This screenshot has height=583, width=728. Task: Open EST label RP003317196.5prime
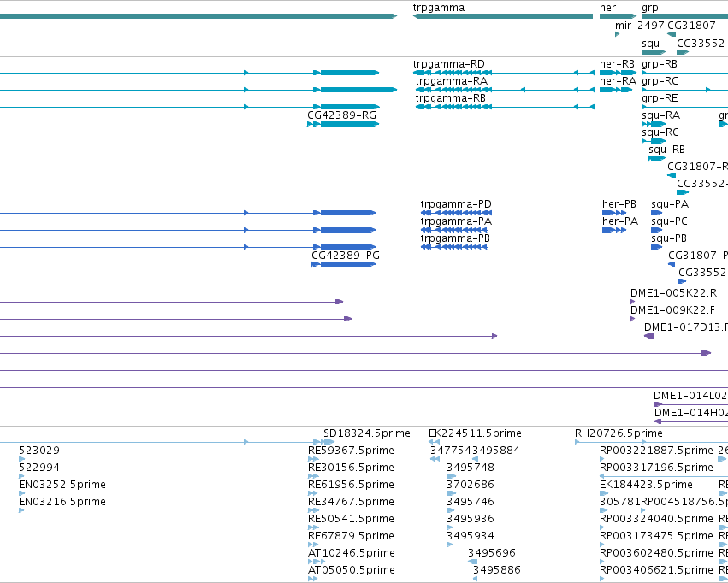(656, 468)
